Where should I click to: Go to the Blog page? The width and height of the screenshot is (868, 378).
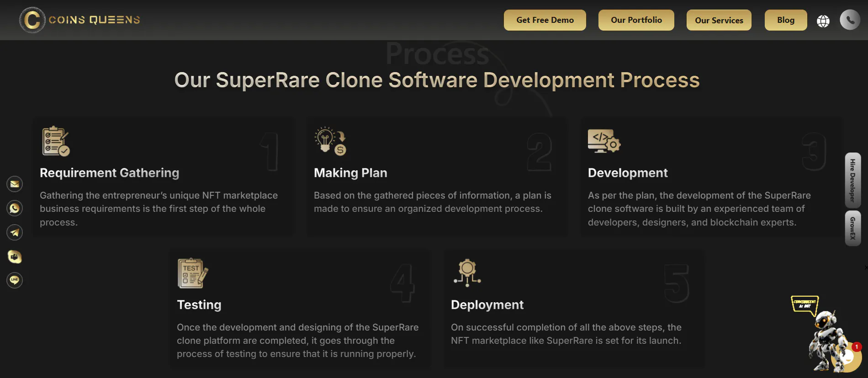click(786, 20)
